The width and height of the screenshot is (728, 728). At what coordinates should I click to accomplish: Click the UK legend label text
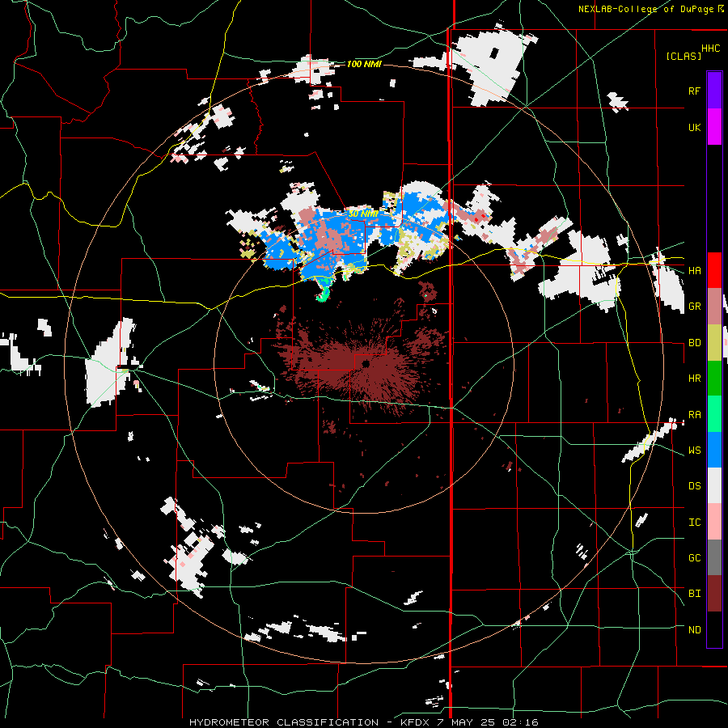[x=694, y=127]
